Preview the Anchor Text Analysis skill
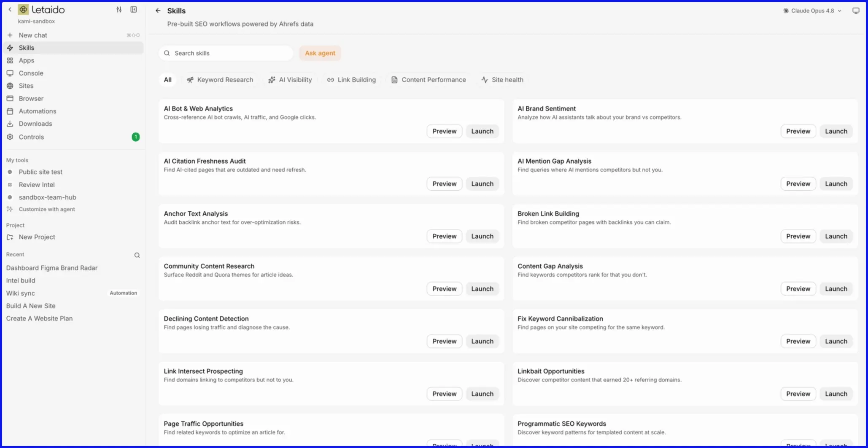The width and height of the screenshot is (868, 448). coord(444,236)
